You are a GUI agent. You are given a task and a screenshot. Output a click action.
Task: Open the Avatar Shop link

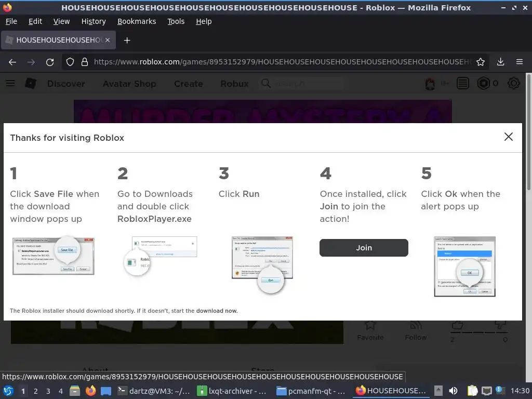[129, 84]
